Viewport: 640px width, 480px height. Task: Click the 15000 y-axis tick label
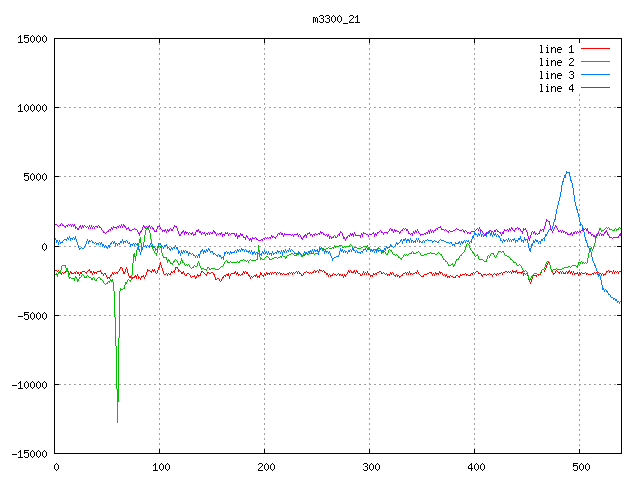[x=32, y=39]
